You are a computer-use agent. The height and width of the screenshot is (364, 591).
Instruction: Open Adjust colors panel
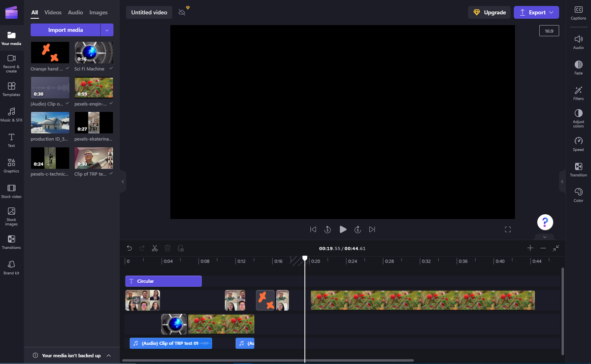[578, 118]
